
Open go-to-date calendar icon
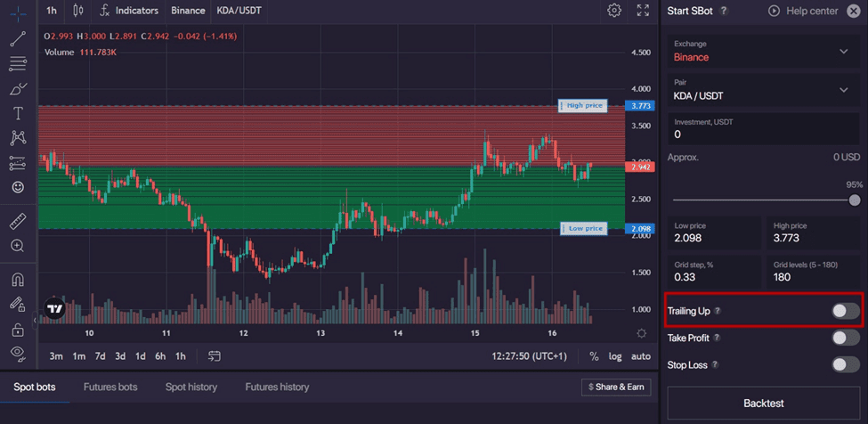(215, 356)
